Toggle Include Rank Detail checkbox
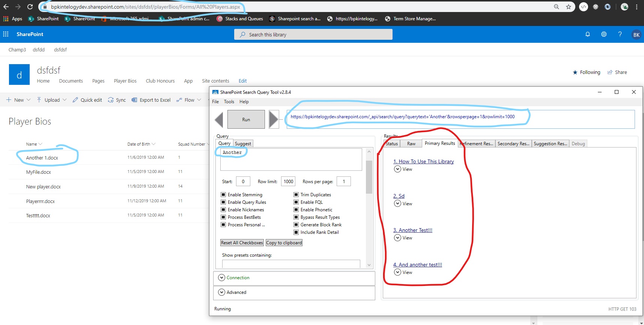This screenshot has height=325, width=644. pyautogui.click(x=296, y=232)
